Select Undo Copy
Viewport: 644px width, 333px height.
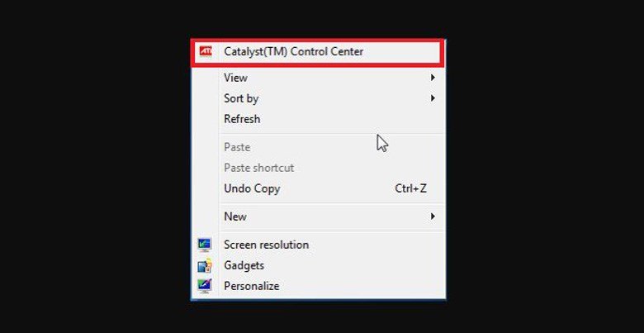[252, 188]
